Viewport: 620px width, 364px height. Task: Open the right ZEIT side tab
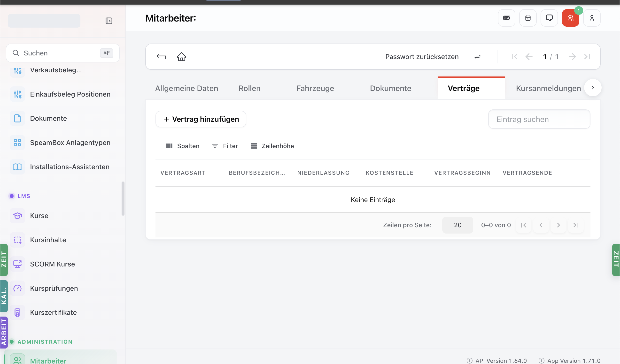616,260
